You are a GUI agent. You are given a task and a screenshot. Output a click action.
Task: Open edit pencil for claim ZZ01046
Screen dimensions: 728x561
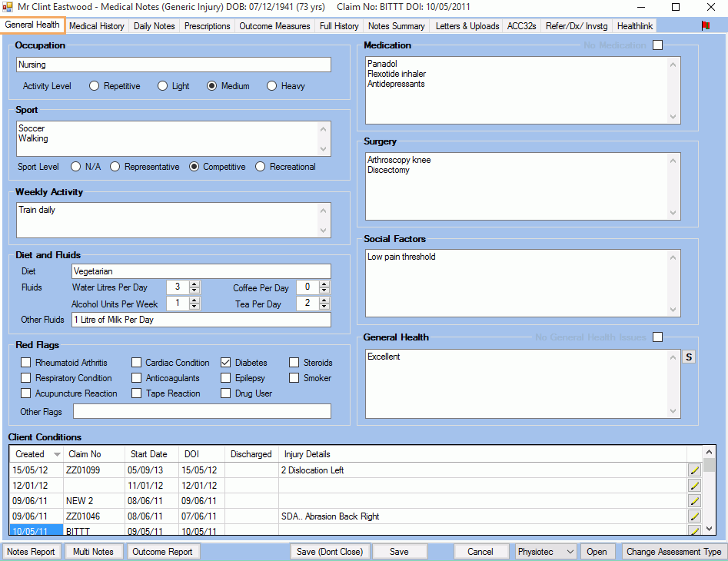tap(694, 516)
